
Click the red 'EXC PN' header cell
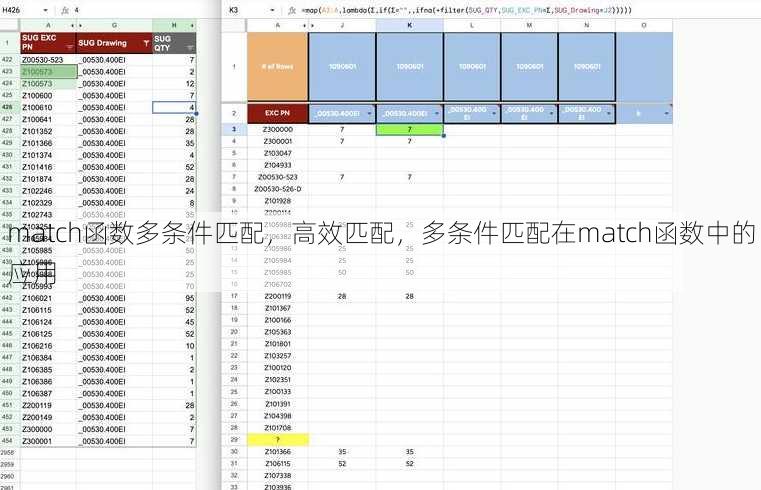(278, 113)
